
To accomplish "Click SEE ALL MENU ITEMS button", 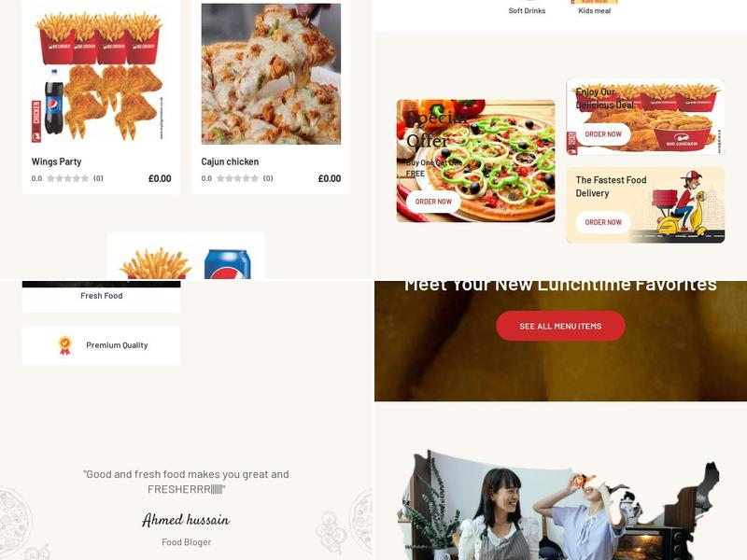I will [560, 326].
